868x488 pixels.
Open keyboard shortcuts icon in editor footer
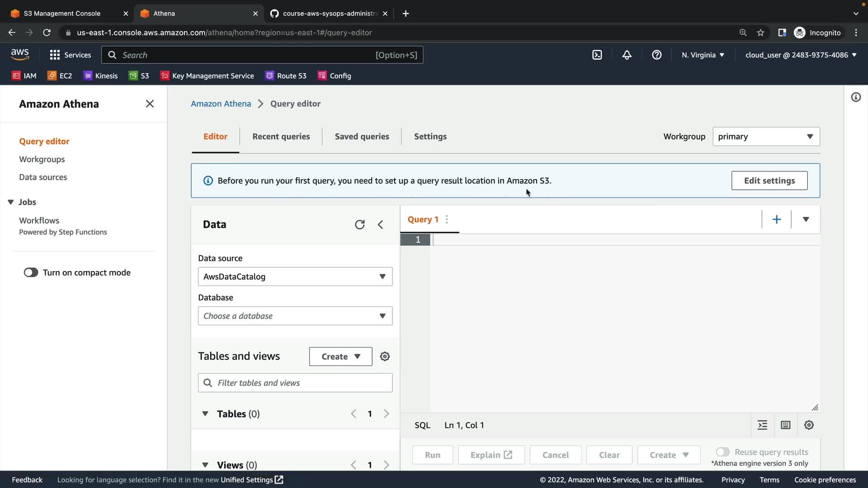coord(786,425)
